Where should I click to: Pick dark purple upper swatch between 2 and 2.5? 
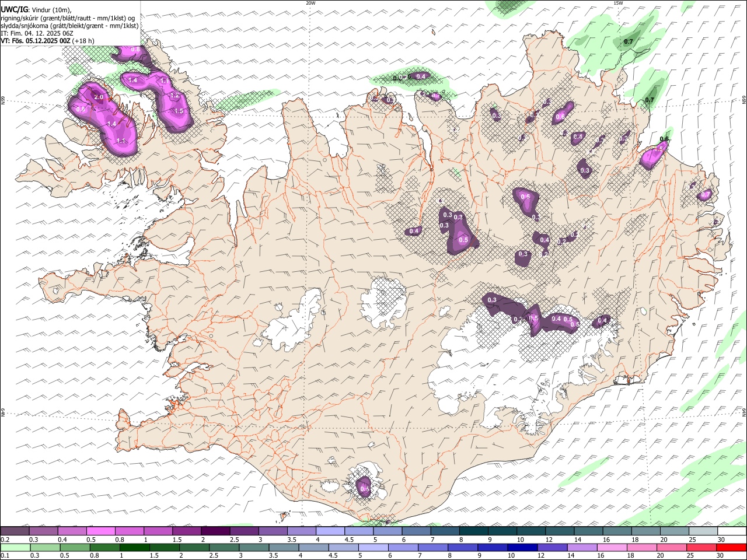(215, 531)
